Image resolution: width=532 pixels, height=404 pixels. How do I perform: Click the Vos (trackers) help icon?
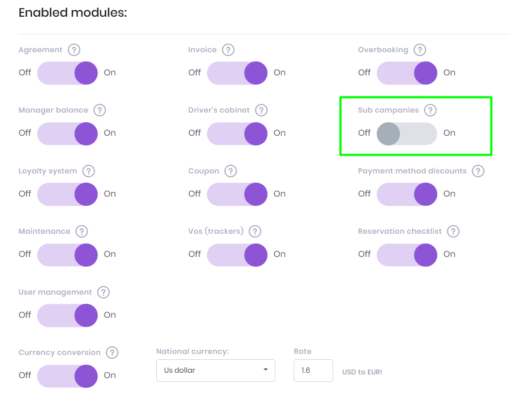pos(255,232)
